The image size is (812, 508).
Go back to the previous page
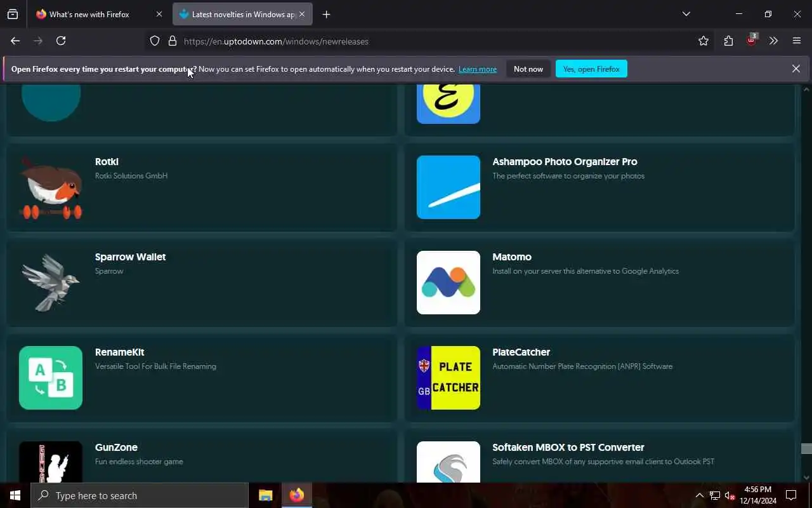(x=15, y=41)
